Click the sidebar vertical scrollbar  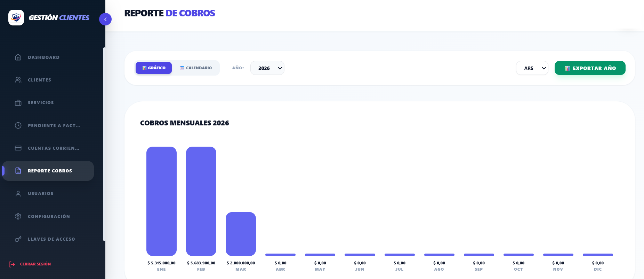pyautogui.click(x=104, y=144)
